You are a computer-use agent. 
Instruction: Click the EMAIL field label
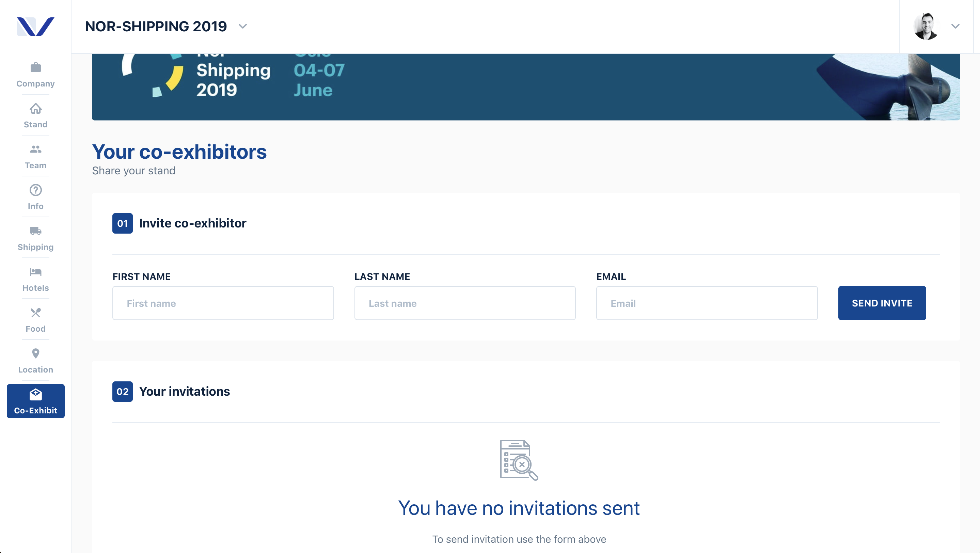(x=611, y=276)
